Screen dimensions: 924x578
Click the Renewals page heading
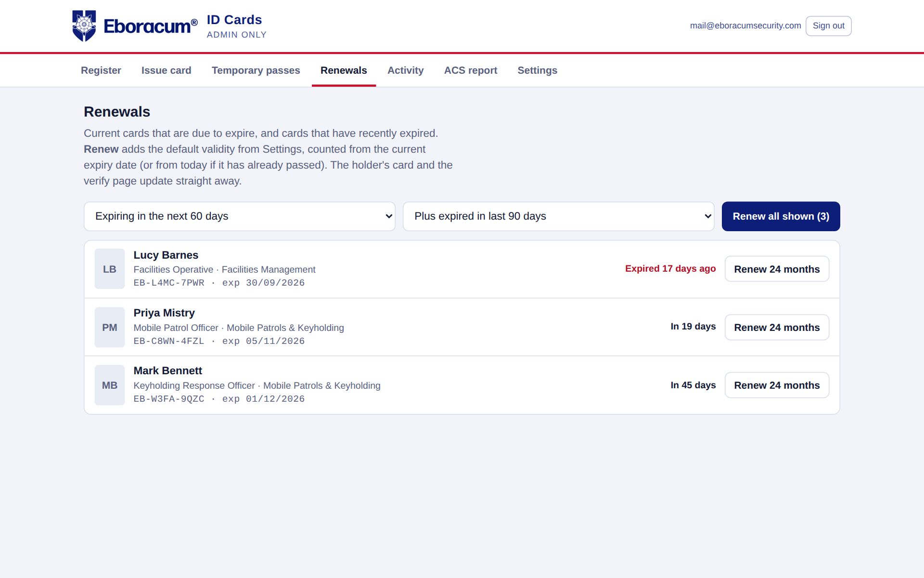pos(117,112)
